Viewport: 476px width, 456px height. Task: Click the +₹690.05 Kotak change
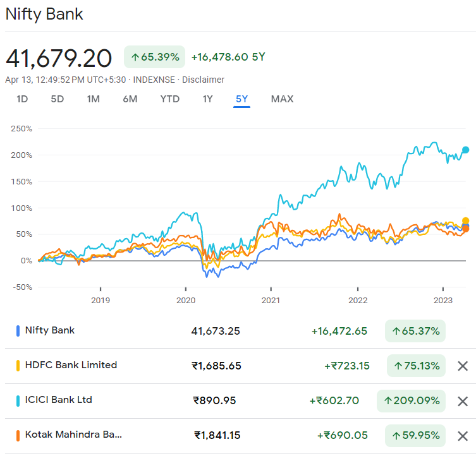pos(343,435)
